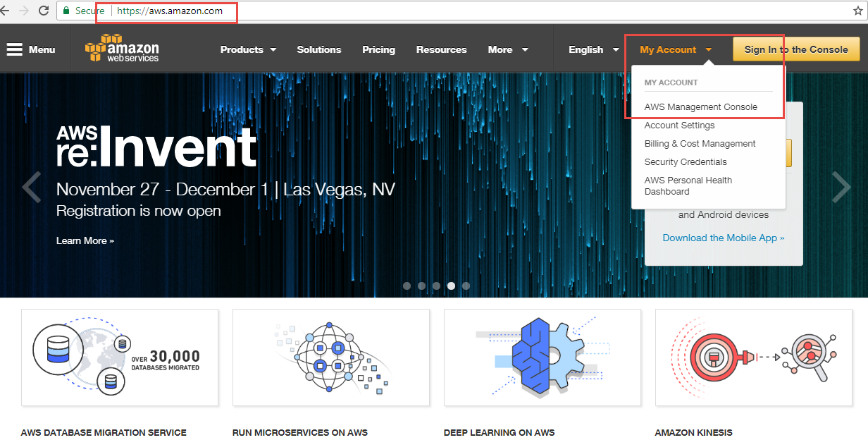The image size is (868, 440).
Task: Open the Amazon Kinesis illustration
Action: point(754,357)
